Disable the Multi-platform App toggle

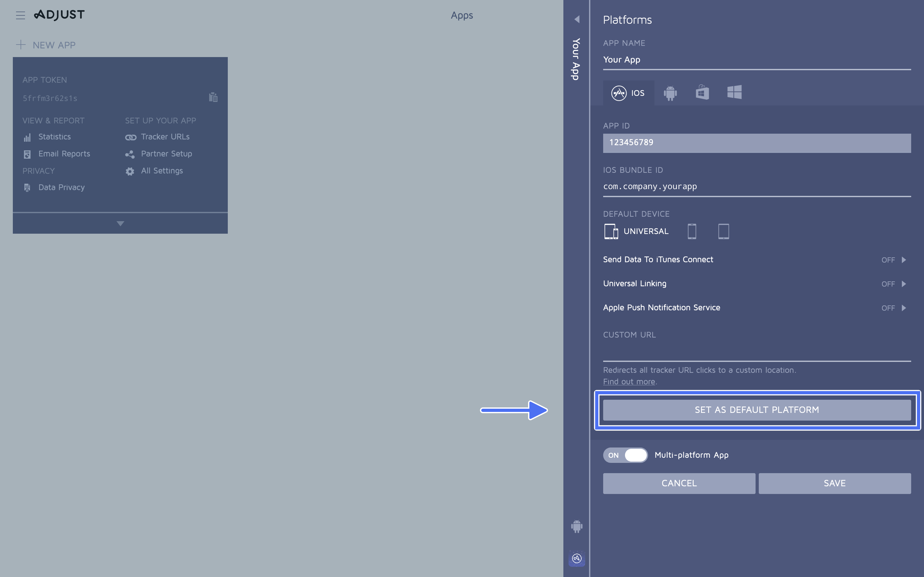625,455
